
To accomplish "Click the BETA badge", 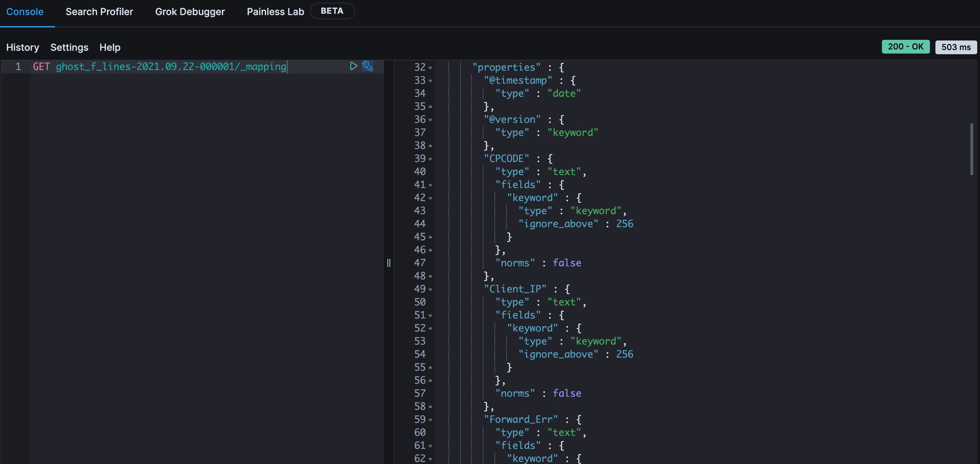I will click(332, 11).
